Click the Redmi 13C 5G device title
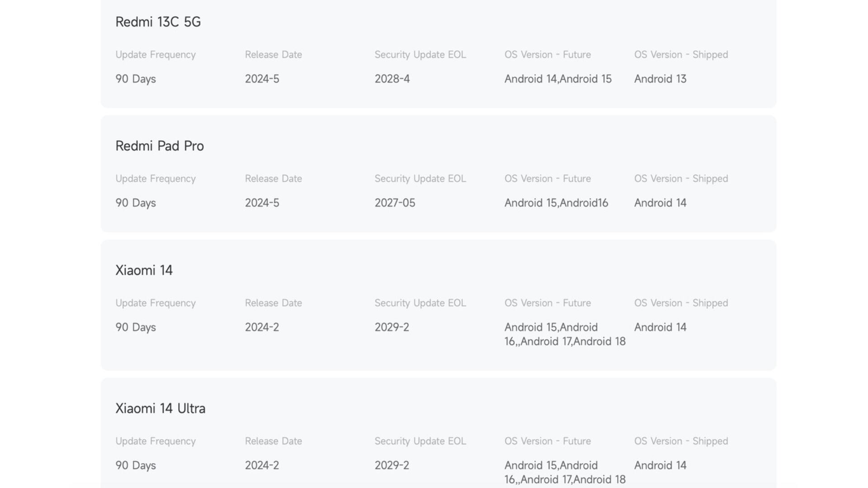The image size is (868, 488). point(158,22)
